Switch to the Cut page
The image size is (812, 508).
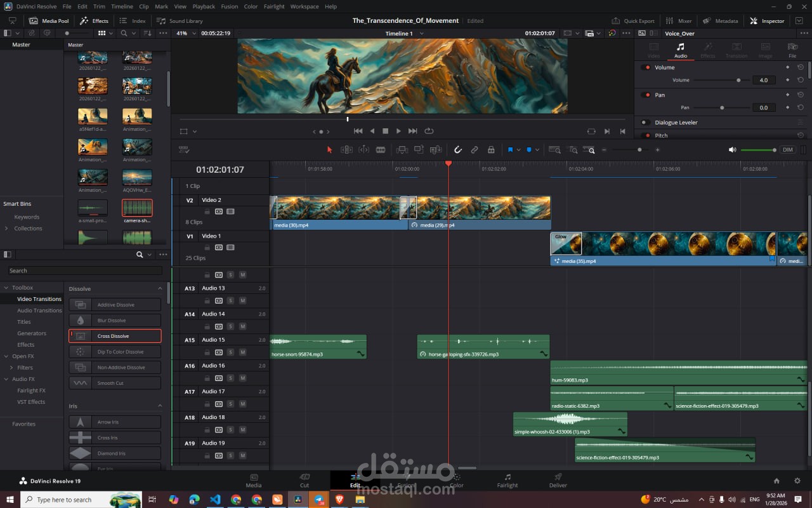(304, 481)
